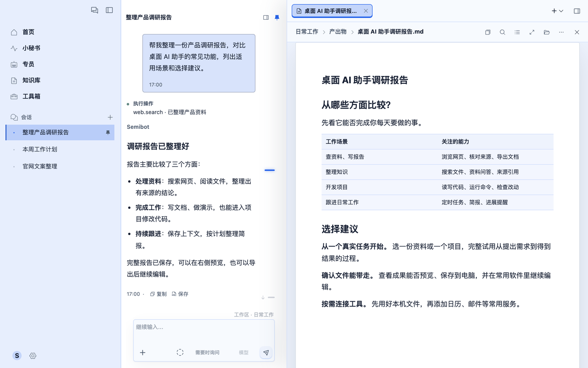This screenshot has height=368, width=588.
Task: Click 复制 to copy the reply
Action: 158,294
